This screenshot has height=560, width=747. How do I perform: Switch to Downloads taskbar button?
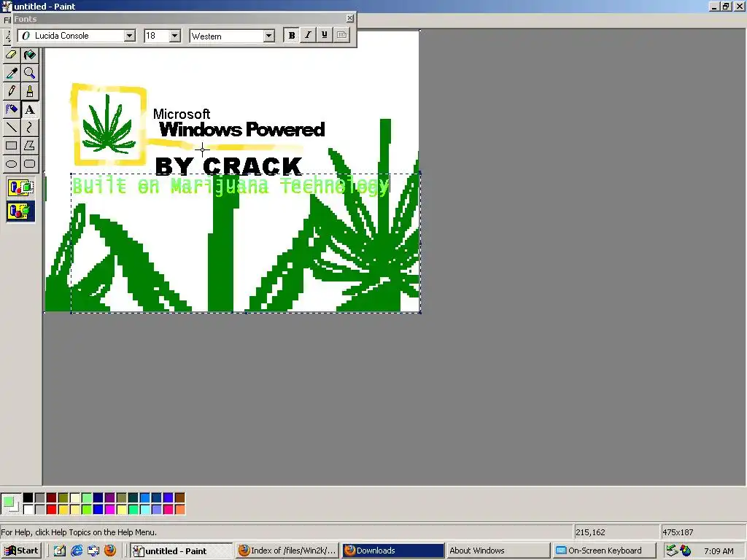click(x=393, y=551)
